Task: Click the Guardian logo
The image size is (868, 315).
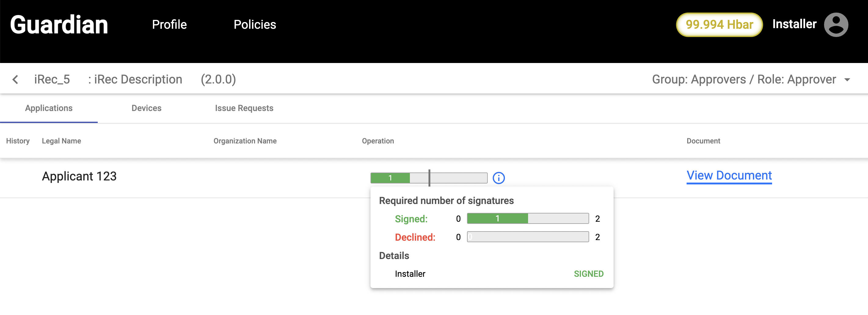Action: click(x=59, y=25)
